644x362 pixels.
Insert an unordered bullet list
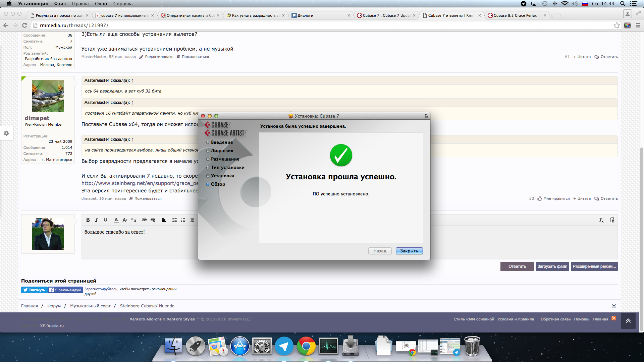[174, 220]
